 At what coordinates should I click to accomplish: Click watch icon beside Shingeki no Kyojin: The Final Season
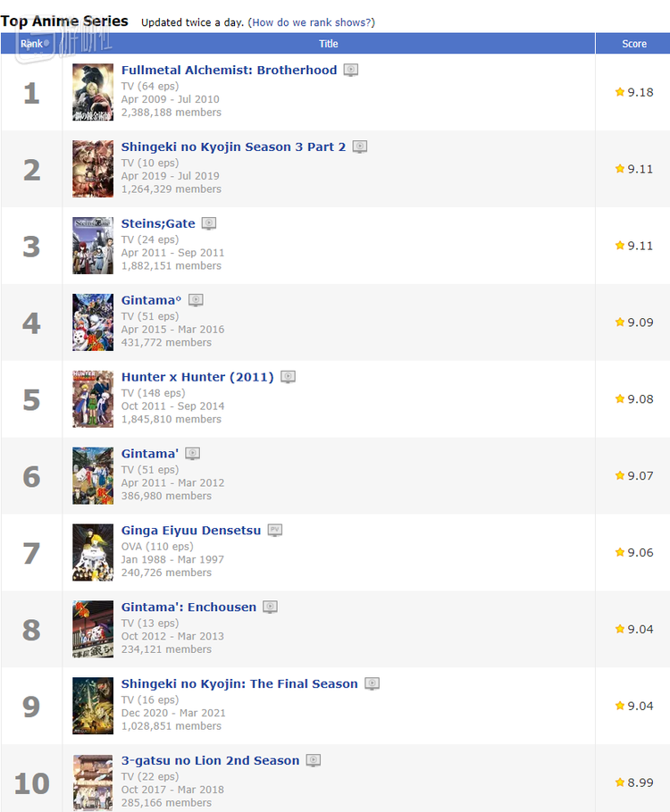click(373, 683)
